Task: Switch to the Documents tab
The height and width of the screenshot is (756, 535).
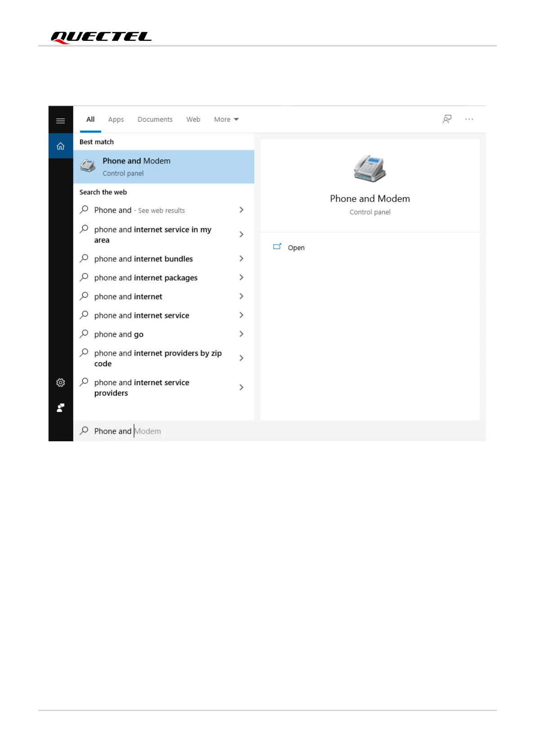Action: pos(155,119)
